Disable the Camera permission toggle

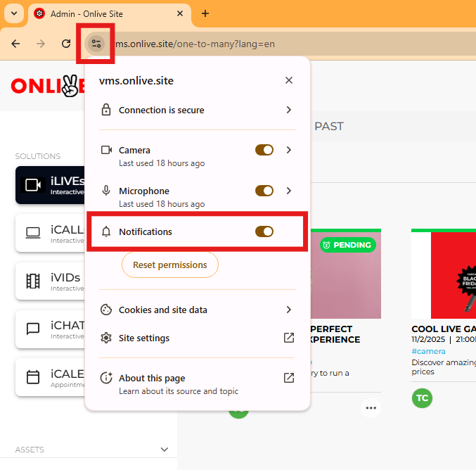tap(264, 150)
